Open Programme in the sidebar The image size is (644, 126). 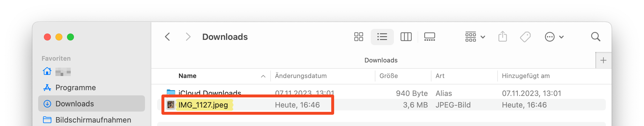[x=75, y=88]
